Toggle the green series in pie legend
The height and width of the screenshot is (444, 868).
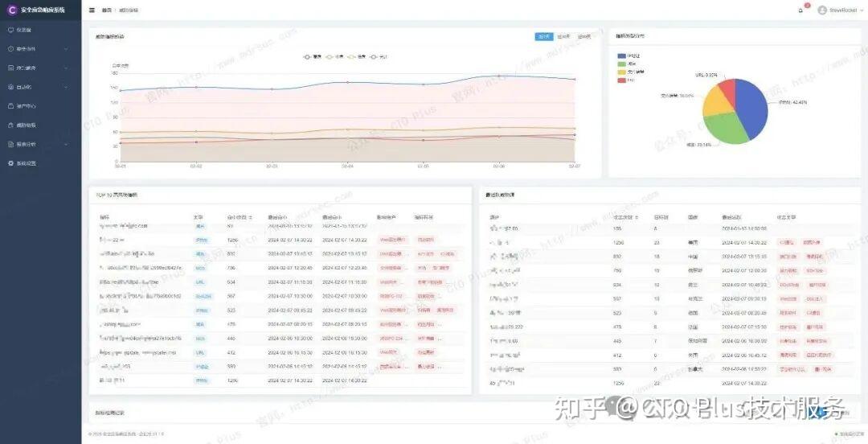pos(627,64)
